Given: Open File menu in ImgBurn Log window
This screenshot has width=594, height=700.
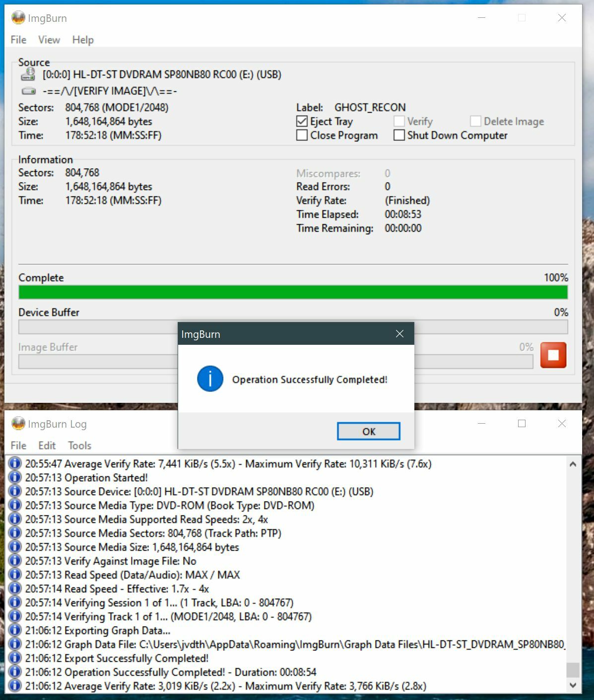Looking at the screenshot, I should [18, 445].
